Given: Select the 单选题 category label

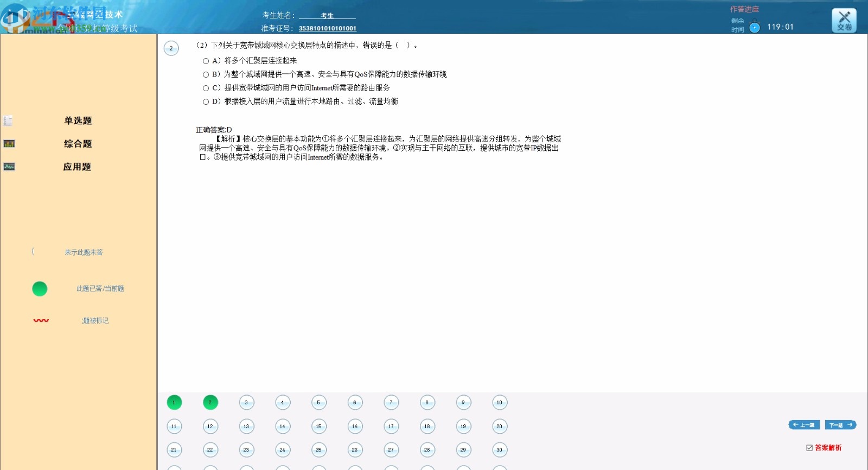Looking at the screenshot, I should click(78, 120).
